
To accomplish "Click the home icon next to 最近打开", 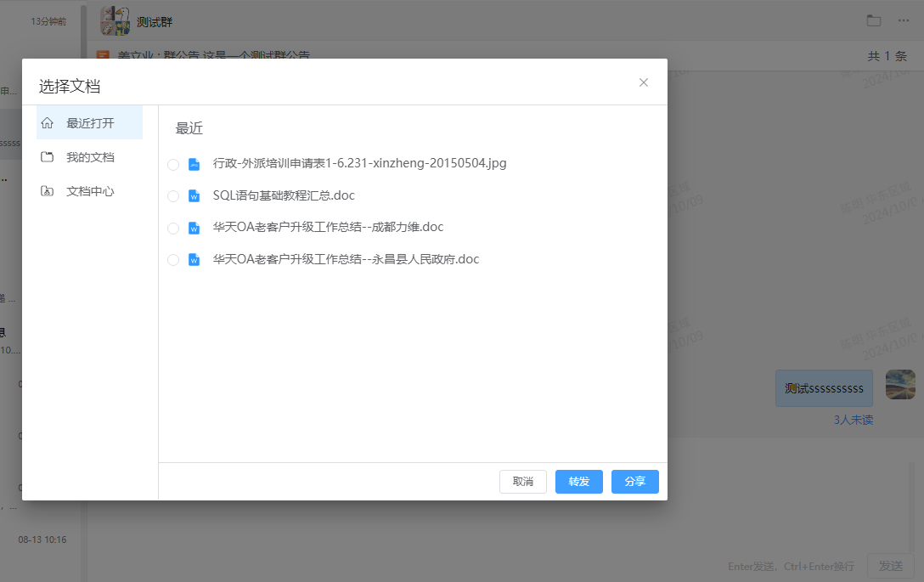I will [x=48, y=122].
